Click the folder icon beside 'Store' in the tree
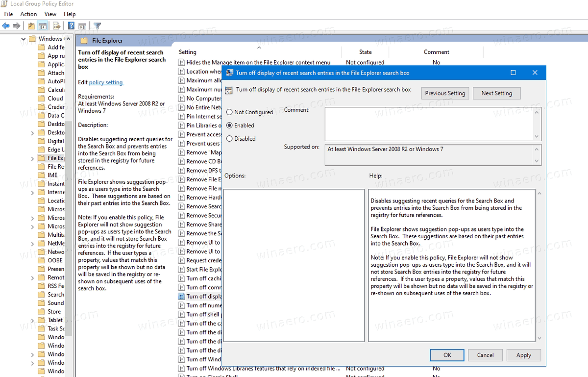The width and height of the screenshot is (588, 377). 42,311
